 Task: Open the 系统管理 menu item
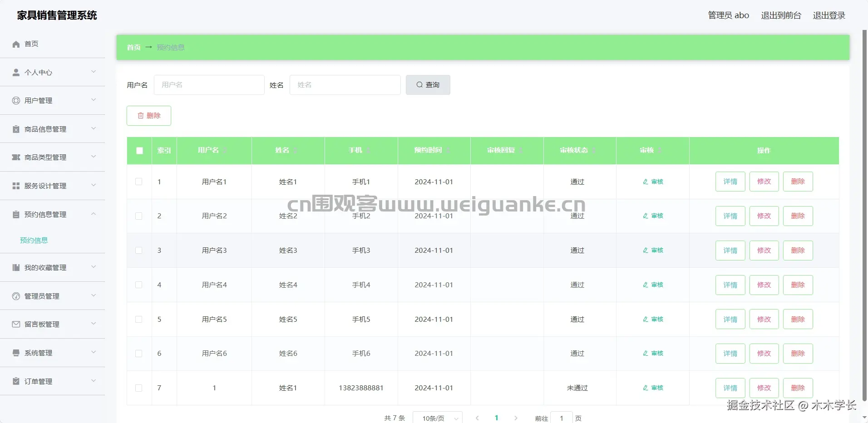pyautogui.click(x=53, y=353)
